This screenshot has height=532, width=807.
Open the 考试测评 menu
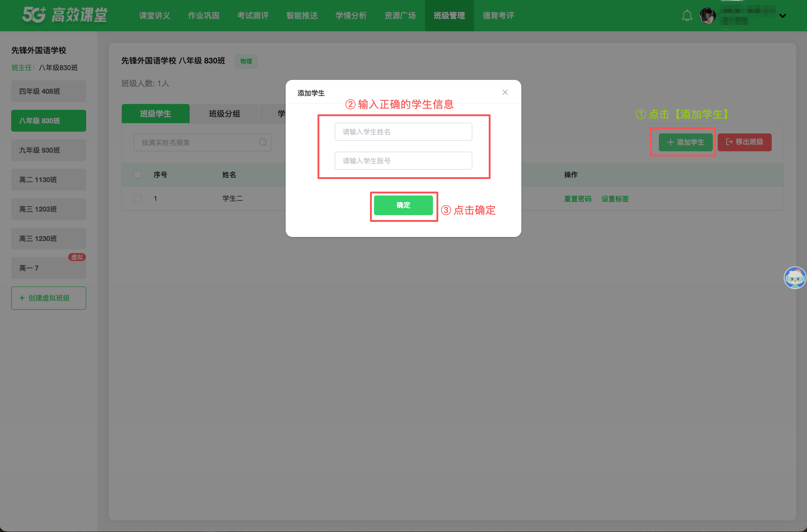[x=253, y=16]
